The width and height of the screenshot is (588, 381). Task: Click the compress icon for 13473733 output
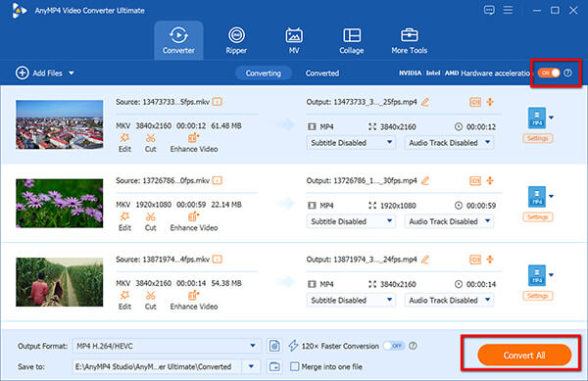(490, 102)
